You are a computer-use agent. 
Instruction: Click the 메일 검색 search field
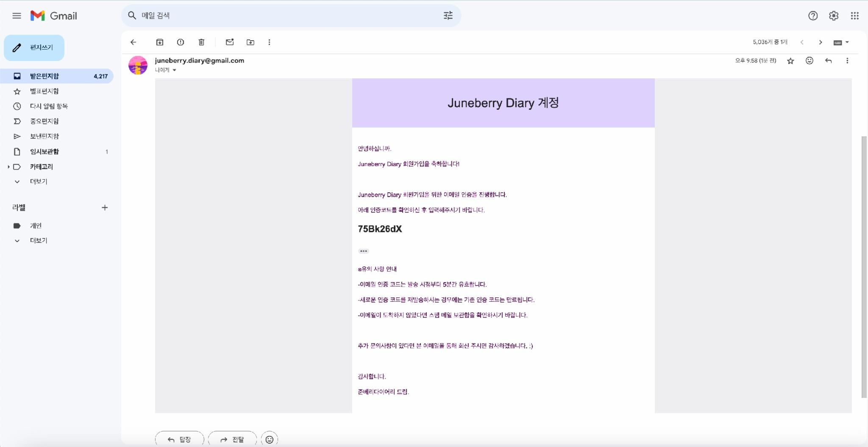(290, 16)
